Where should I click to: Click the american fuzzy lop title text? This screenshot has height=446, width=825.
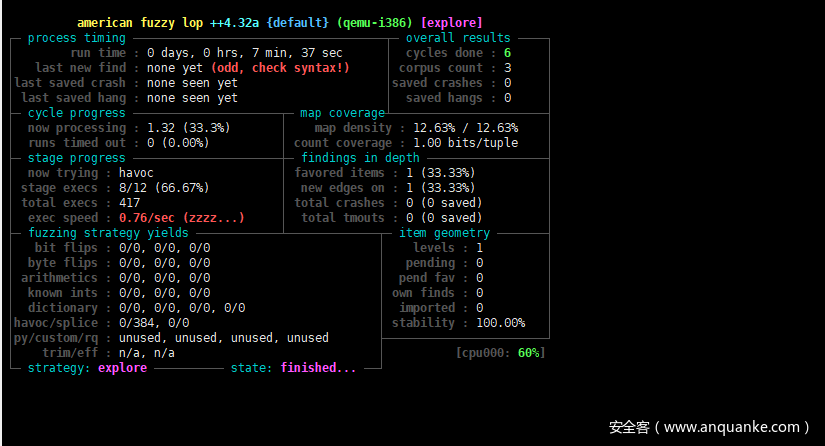[140, 22]
